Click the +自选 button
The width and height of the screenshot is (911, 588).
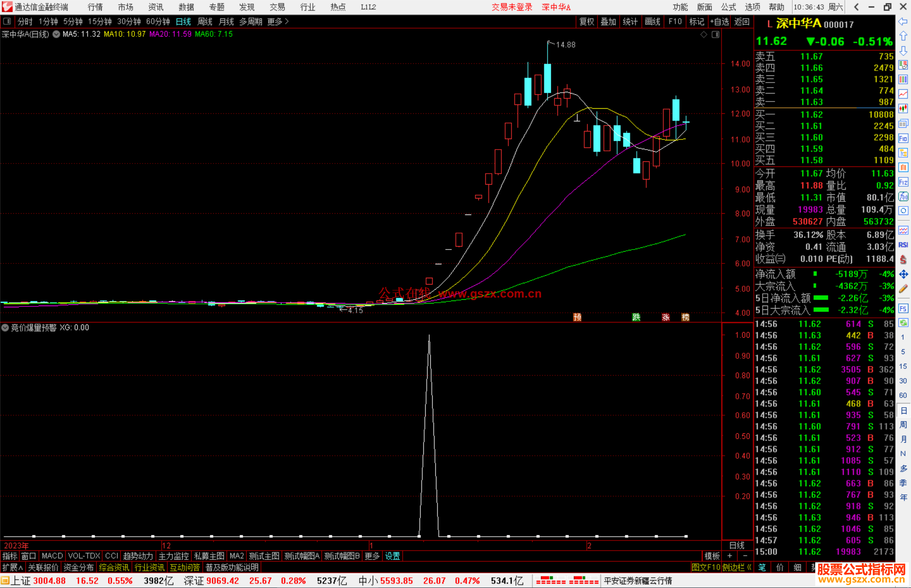(x=719, y=21)
